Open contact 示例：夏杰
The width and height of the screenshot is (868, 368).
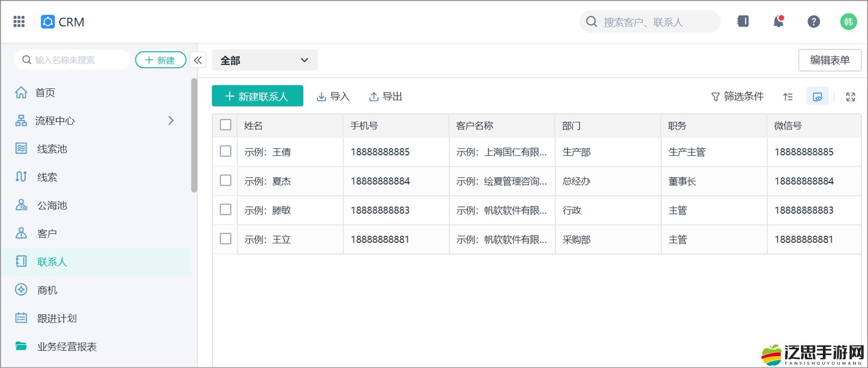[268, 181]
